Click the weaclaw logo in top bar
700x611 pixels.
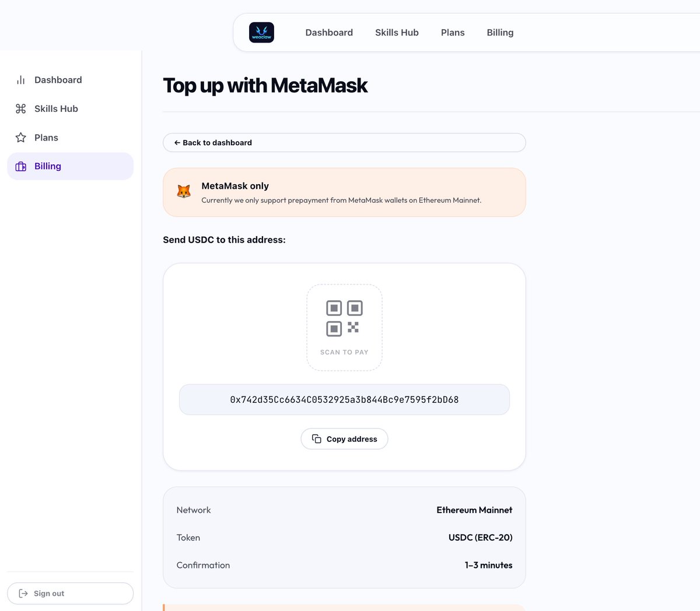click(x=261, y=33)
